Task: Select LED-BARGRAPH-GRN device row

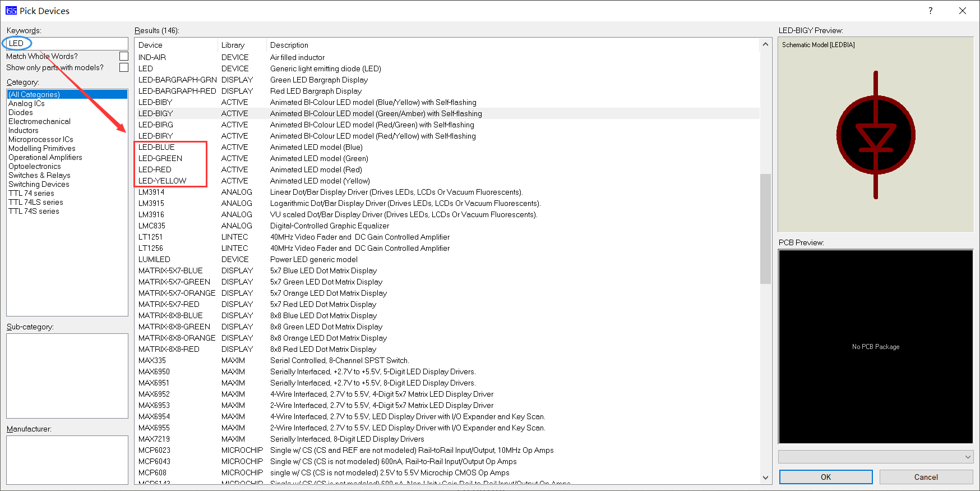Action: (x=447, y=80)
